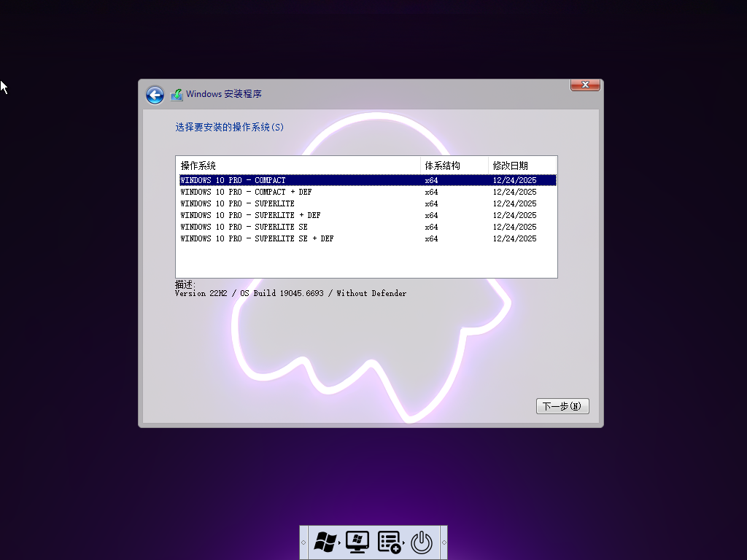
Task: Click the blue back arrow navigation icon
Action: (x=155, y=95)
